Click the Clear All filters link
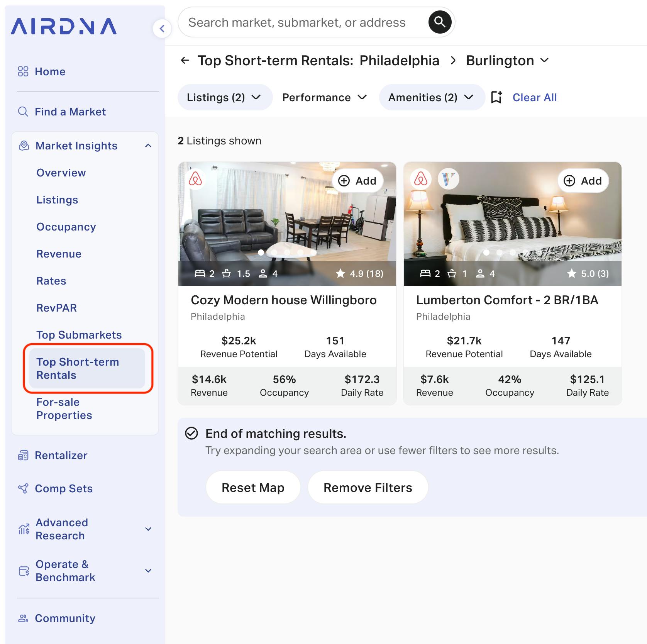The image size is (647, 644). point(534,97)
